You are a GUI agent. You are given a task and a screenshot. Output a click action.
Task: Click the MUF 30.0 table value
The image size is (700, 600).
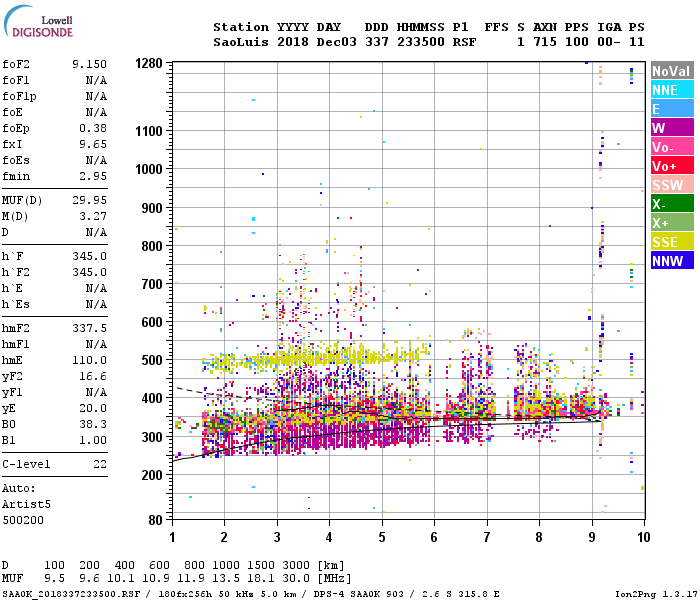(296, 579)
